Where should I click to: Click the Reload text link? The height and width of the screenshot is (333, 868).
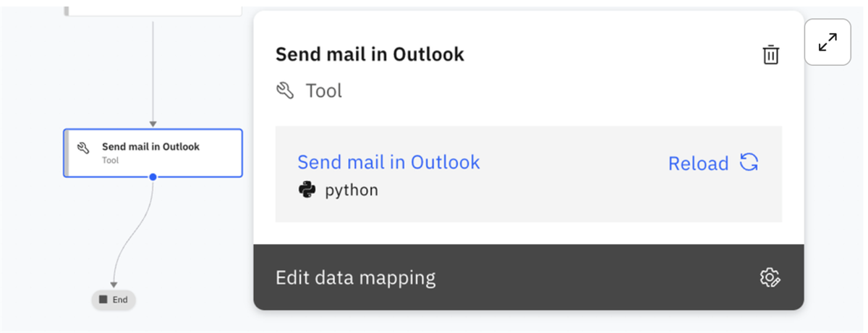[698, 164]
